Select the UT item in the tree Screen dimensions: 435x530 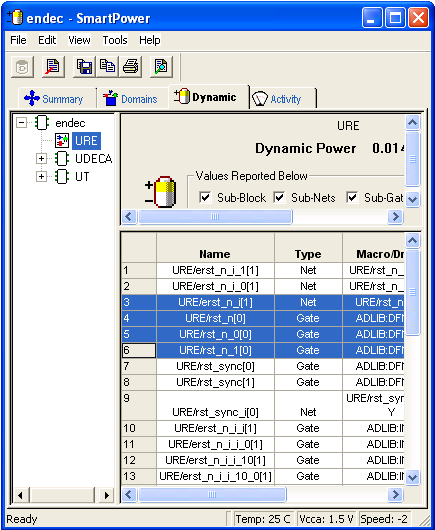82,176
